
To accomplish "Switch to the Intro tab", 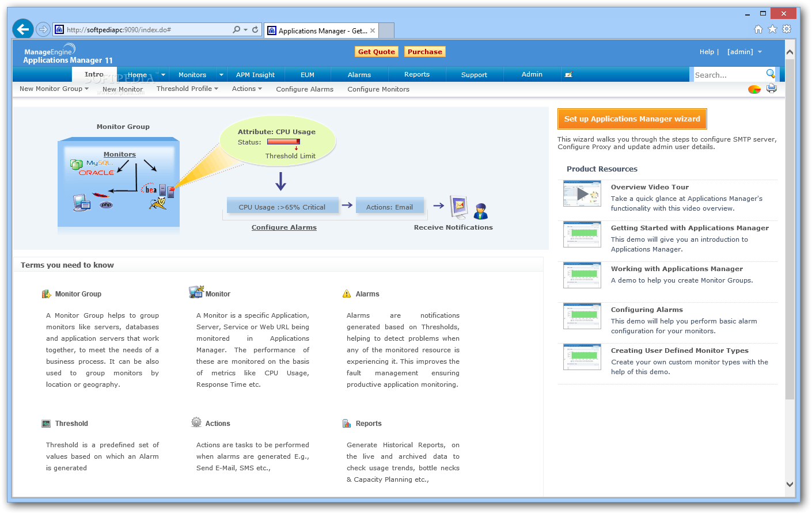I will tap(94, 74).
